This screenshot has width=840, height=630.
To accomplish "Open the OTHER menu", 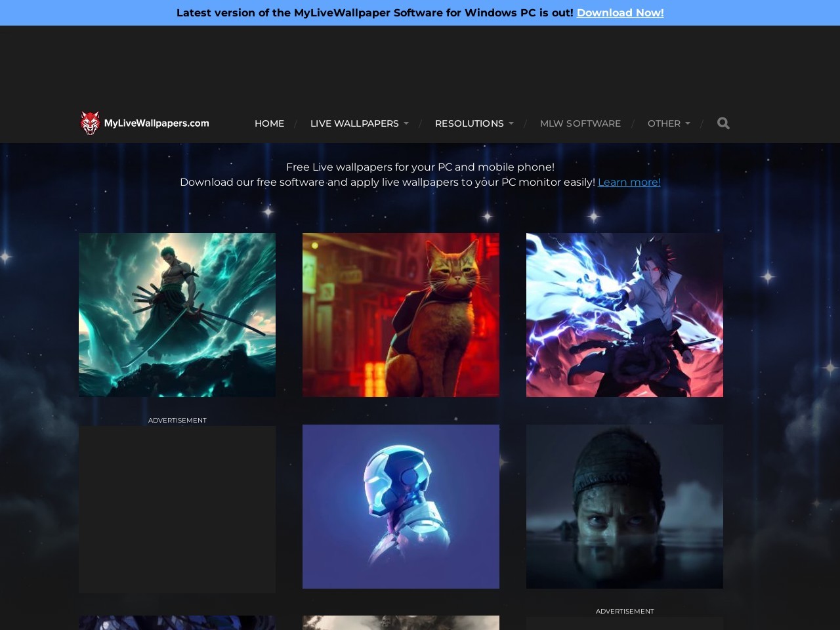I will [x=664, y=123].
